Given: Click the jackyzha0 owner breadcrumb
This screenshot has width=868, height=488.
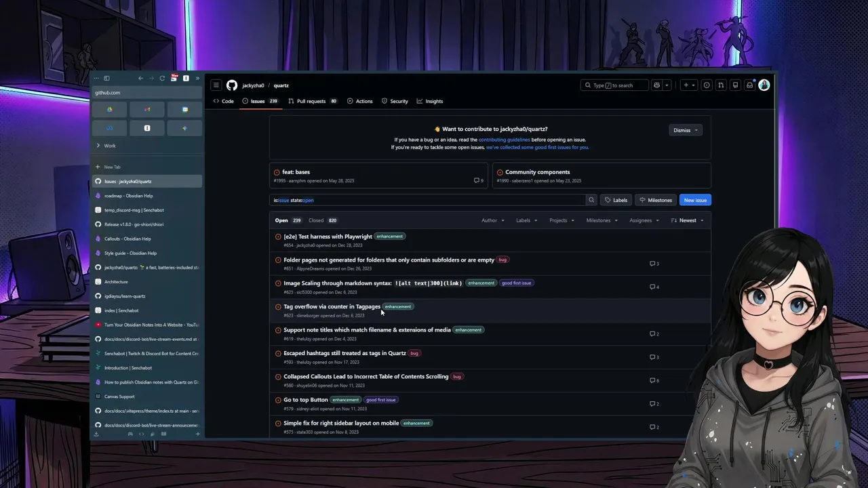Looking at the screenshot, I should 253,85.
